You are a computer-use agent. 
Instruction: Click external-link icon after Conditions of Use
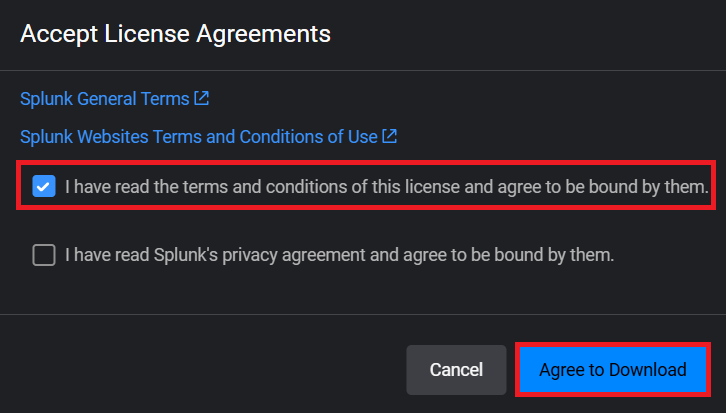(x=390, y=135)
